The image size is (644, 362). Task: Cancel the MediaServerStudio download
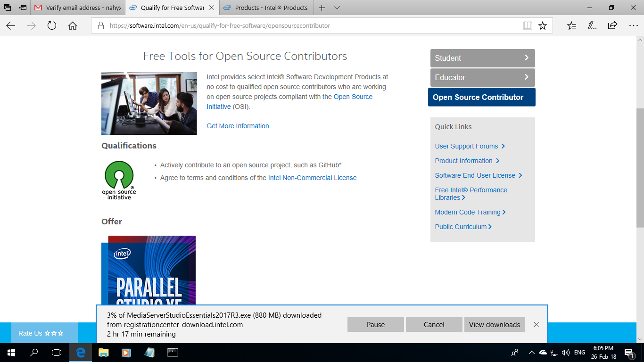pyautogui.click(x=434, y=324)
